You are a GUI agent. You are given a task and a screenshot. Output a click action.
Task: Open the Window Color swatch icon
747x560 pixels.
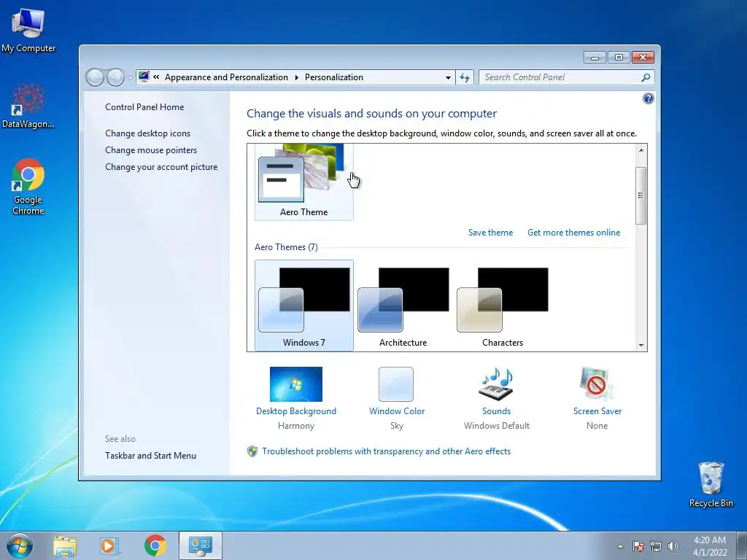point(396,384)
